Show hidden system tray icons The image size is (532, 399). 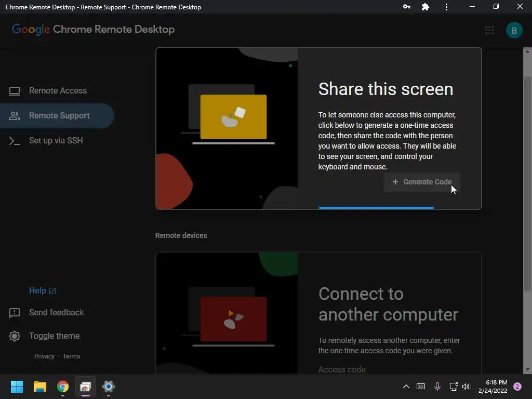point(406,387)
